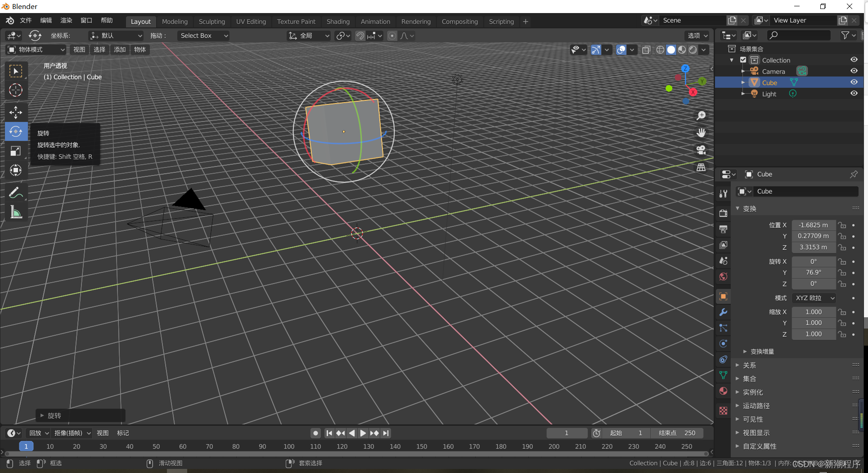Hide the Collection via its eye icon

tap(854, 60)
